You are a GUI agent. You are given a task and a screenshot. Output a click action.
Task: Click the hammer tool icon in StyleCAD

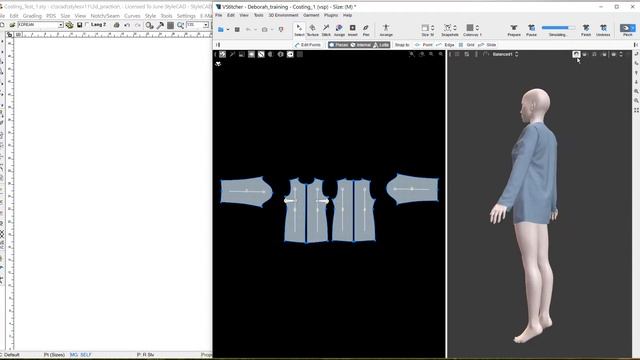(160, 25)
